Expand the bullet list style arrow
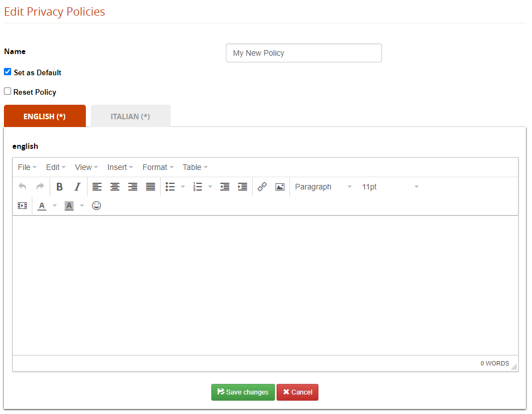The width and height of the screenshot is (532, 414). 183,187
